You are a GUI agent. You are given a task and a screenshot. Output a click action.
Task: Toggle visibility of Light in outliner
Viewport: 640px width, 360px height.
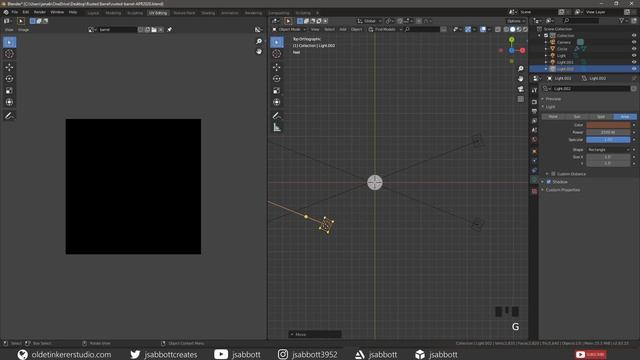634,56
